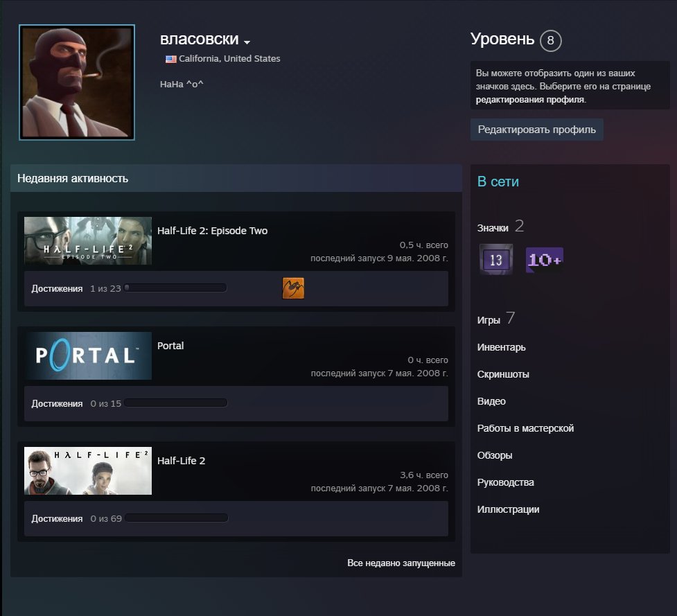The image size is (677, 616).
Task: Click the Portal achievements progress bar
Action: pos(176,403)
